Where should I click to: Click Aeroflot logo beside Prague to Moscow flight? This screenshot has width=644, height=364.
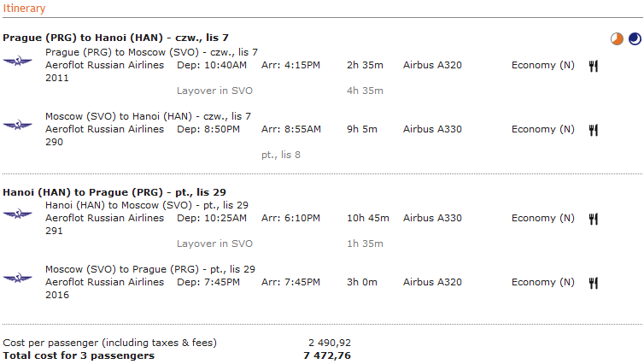[x=17, y=62]
